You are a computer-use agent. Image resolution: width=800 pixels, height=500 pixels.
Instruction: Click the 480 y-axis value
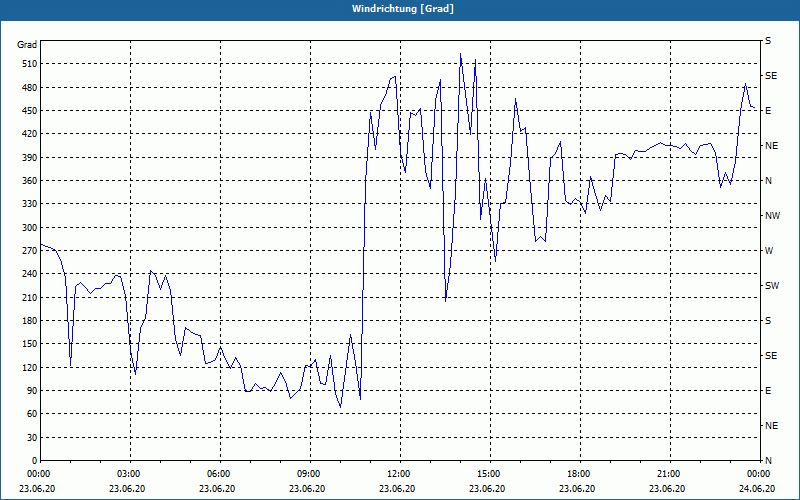click(28, 87)
